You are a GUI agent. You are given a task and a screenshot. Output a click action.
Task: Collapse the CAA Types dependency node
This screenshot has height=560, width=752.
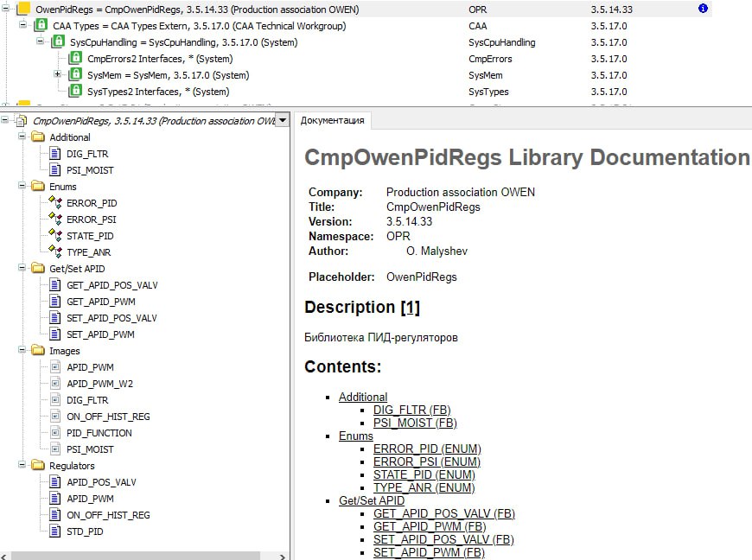22,24
